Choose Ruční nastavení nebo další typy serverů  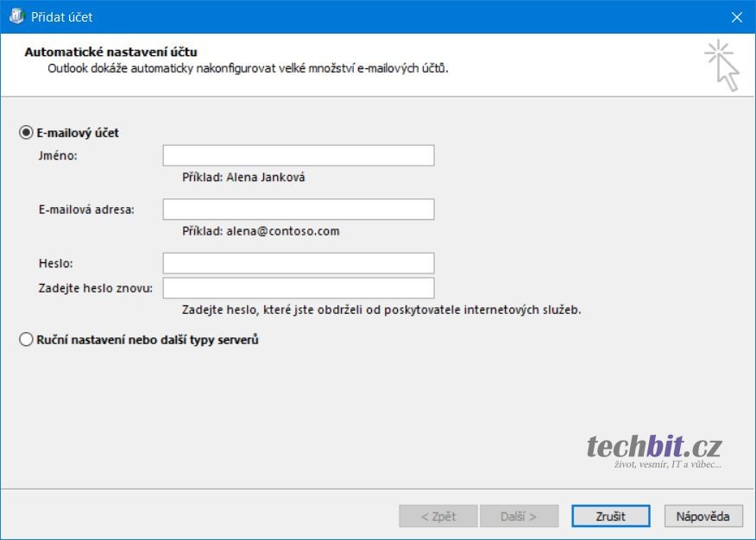point(26,340)
